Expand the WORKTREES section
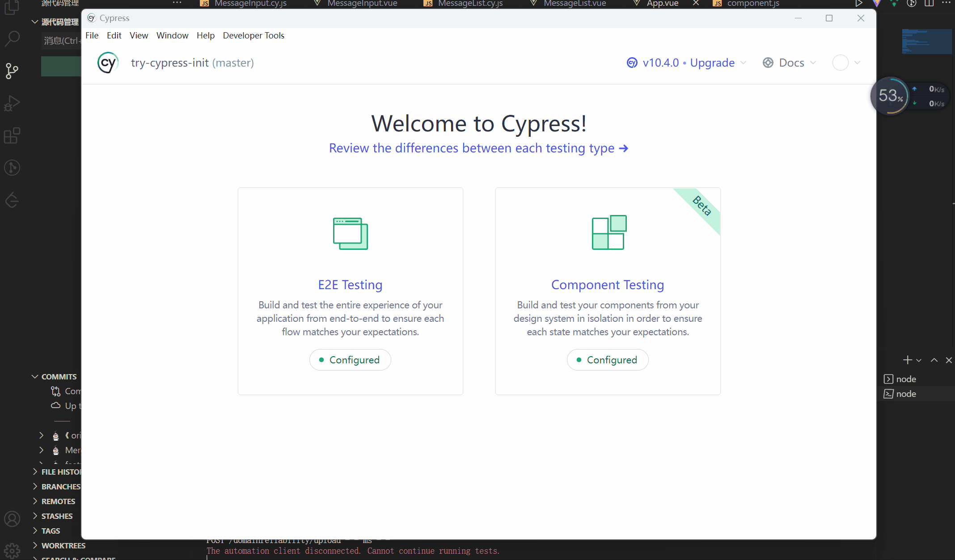Screen dimensions: 955x560 [x=59, y=546]
